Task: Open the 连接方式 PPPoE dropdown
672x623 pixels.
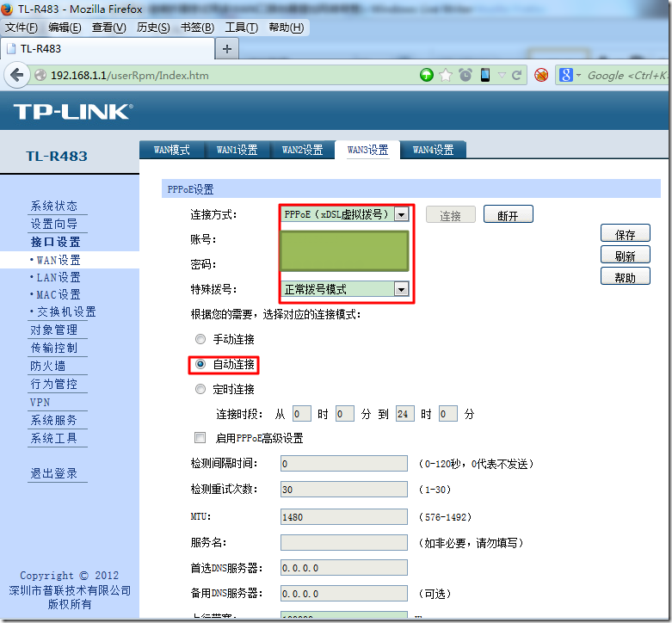Action: pos(345,213)
